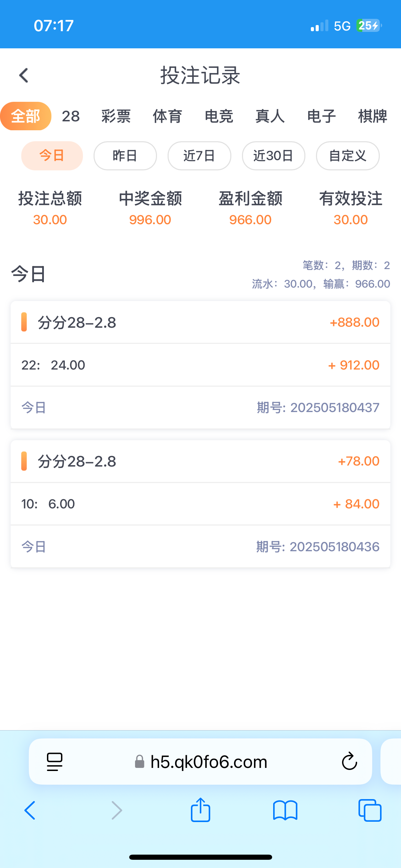Tap the h5.qk0fo6.com address bar

pos(208,762)
